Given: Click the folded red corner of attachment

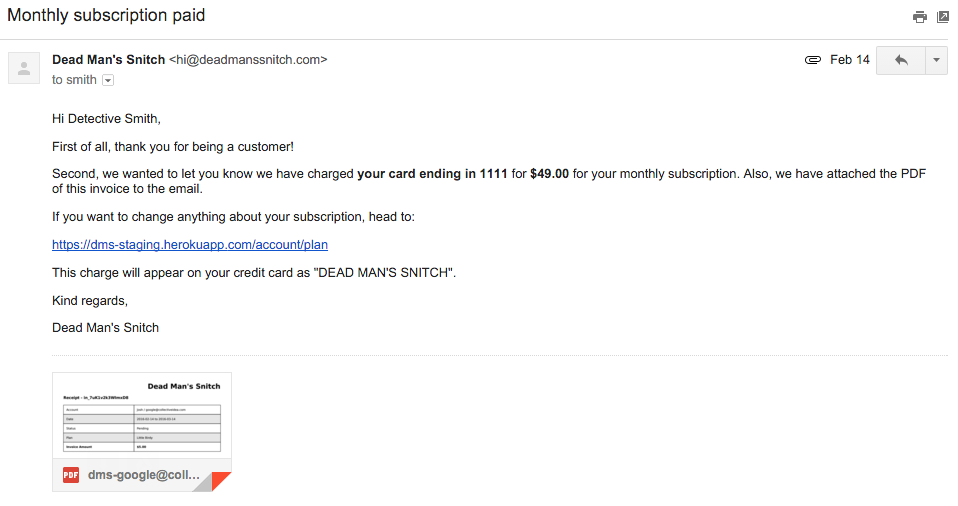Looking at the screenshot, I should 221,481.
